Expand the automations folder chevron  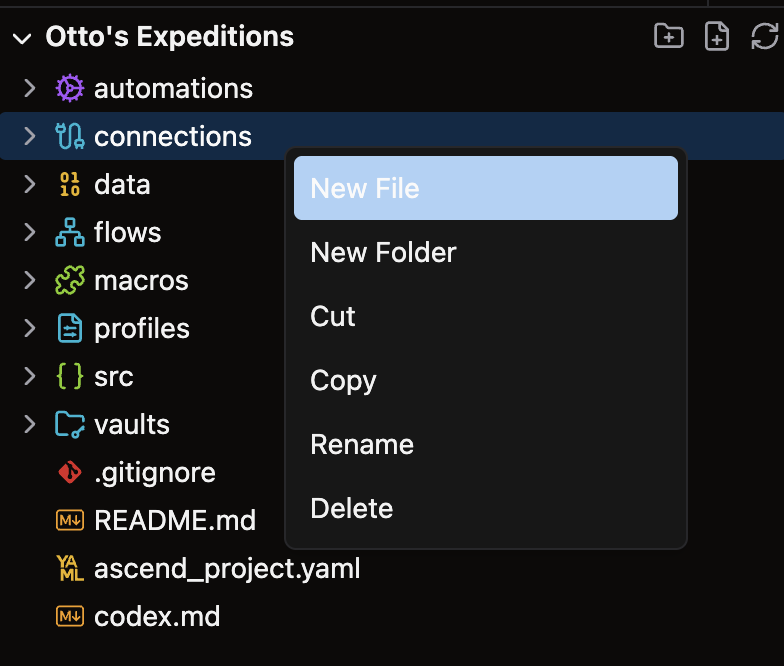coord(30,89)
